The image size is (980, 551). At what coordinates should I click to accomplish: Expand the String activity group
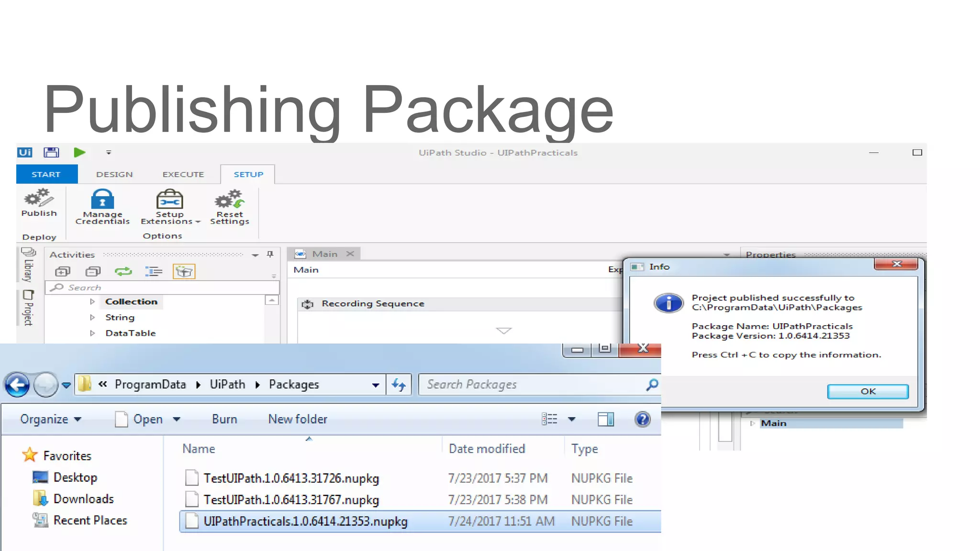pyautogui.click(x=92, y=318)
